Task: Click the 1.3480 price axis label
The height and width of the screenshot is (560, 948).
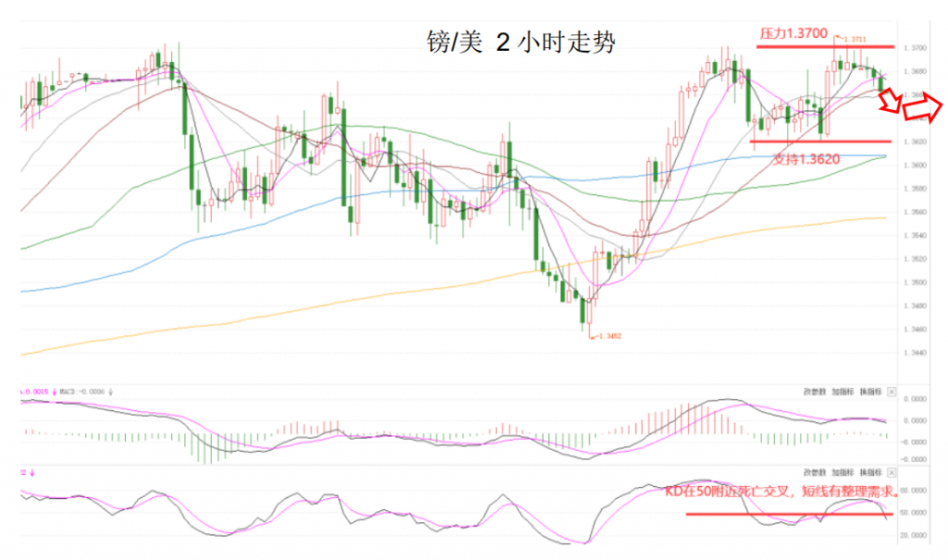Action: (914, 306)
